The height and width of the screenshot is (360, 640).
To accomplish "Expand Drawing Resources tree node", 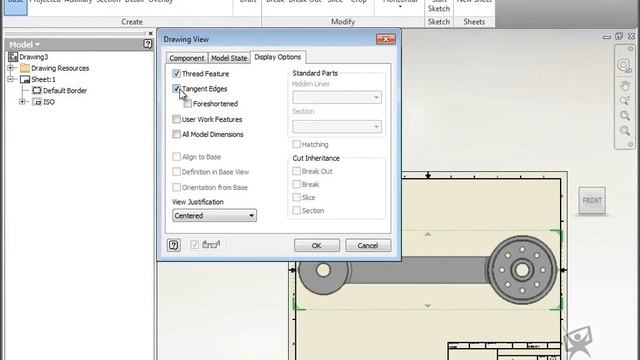I will click(x=11, y=68).
